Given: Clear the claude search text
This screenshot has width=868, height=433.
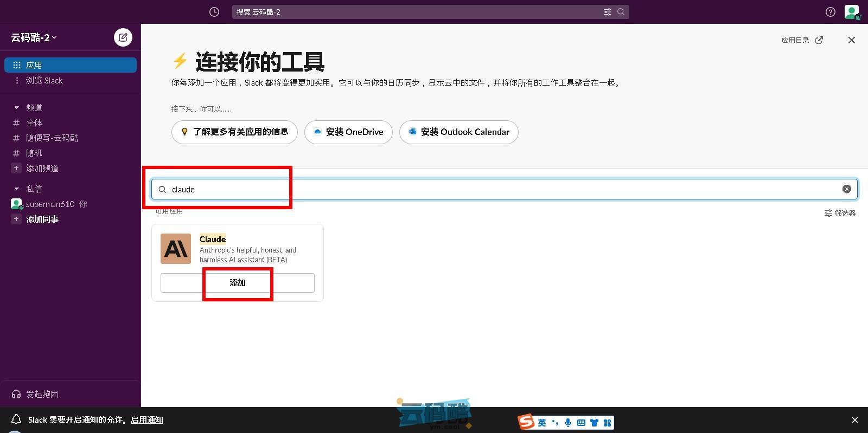Looking at the screenshot, I should coord(846,189).
